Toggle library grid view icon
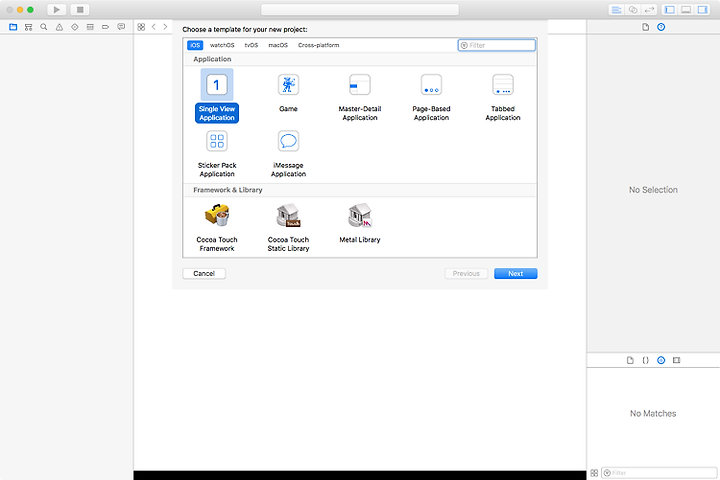 594,473
